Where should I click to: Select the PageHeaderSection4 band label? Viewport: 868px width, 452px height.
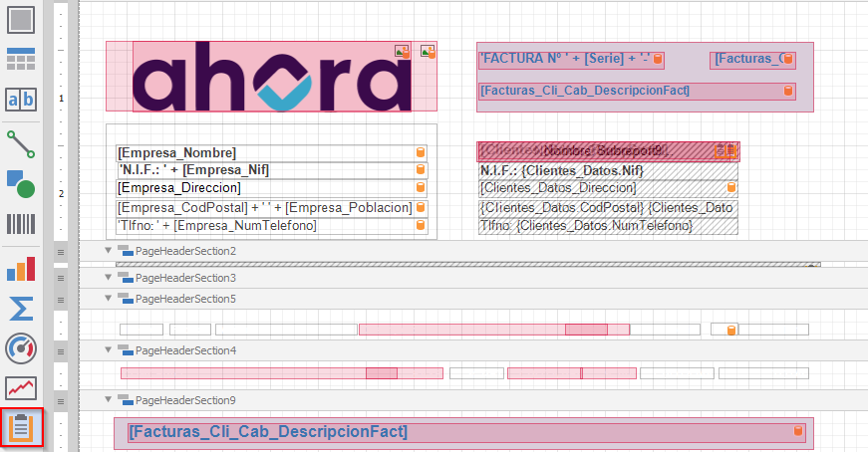(x=185, y=350)
